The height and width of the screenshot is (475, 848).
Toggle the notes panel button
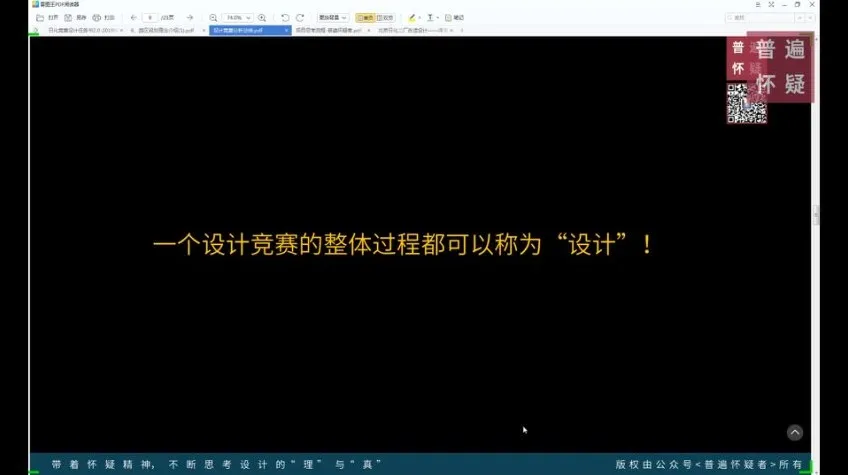pos(454,18)
